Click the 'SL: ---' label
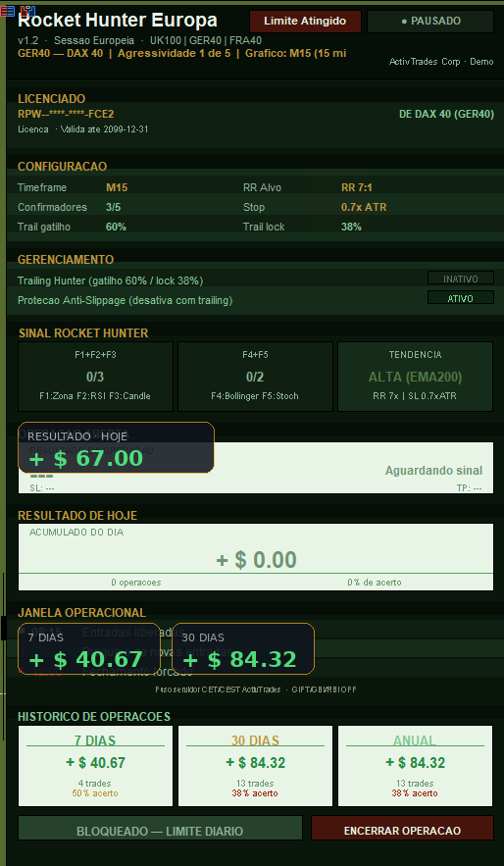 pyautogui.click(x=42, y=488)
